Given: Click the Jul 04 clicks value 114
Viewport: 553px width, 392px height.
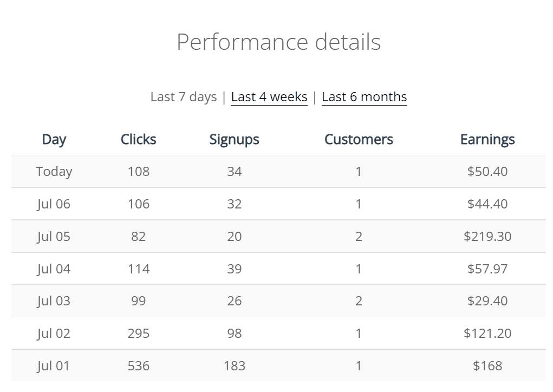Looking at the screenshot, I should (x=138, y=269).
